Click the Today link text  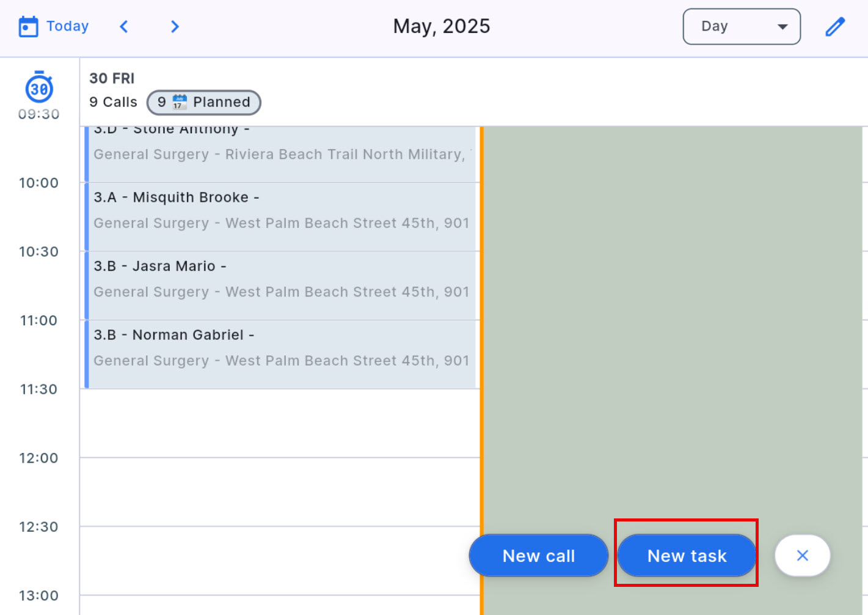68,26
